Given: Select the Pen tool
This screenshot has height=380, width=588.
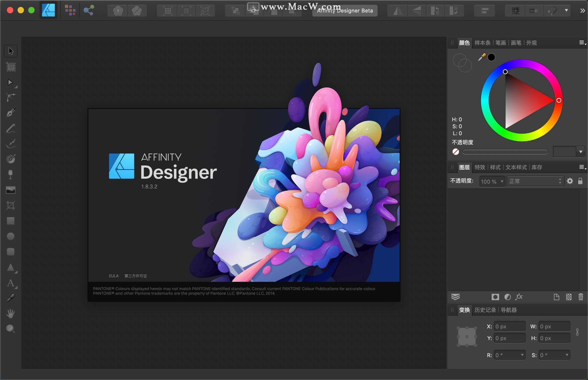Looking at the screenshot, I should (x=11, y=113).
